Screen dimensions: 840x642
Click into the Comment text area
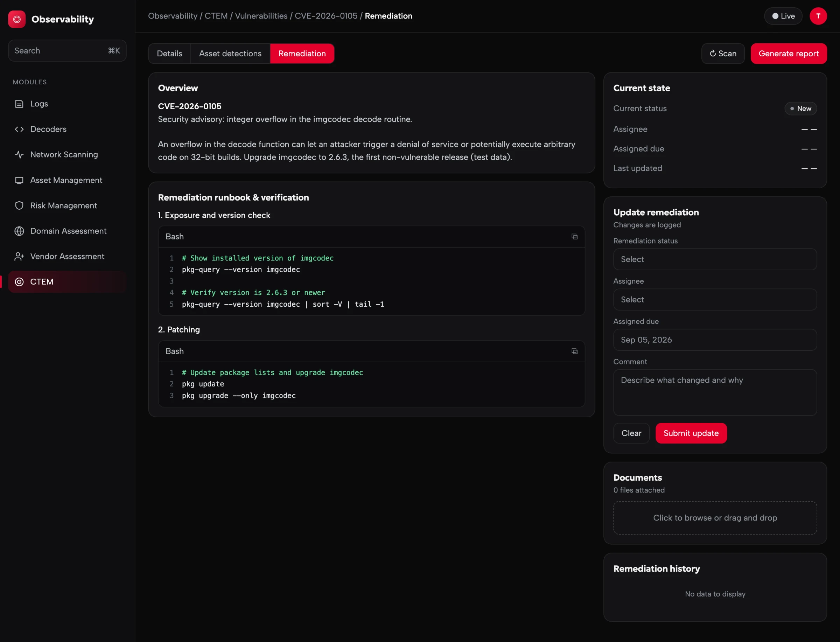point(715,392)
